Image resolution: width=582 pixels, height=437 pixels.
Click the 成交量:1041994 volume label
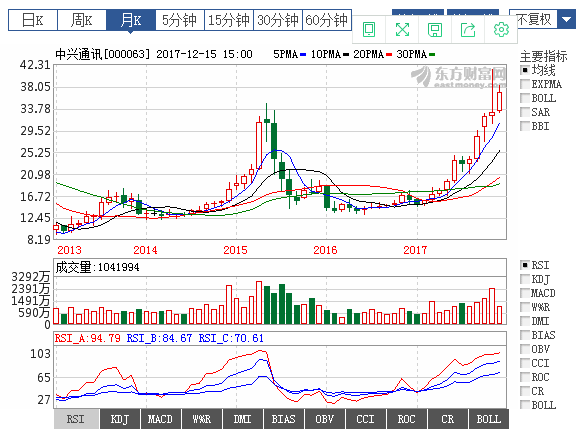(x=97, y=267)
